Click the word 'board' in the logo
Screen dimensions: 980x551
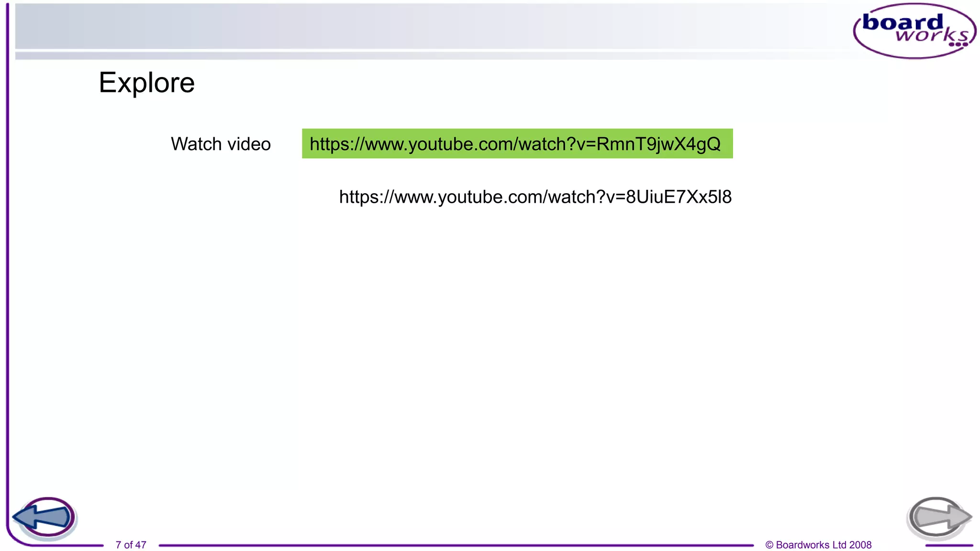(x=902, y=22)
